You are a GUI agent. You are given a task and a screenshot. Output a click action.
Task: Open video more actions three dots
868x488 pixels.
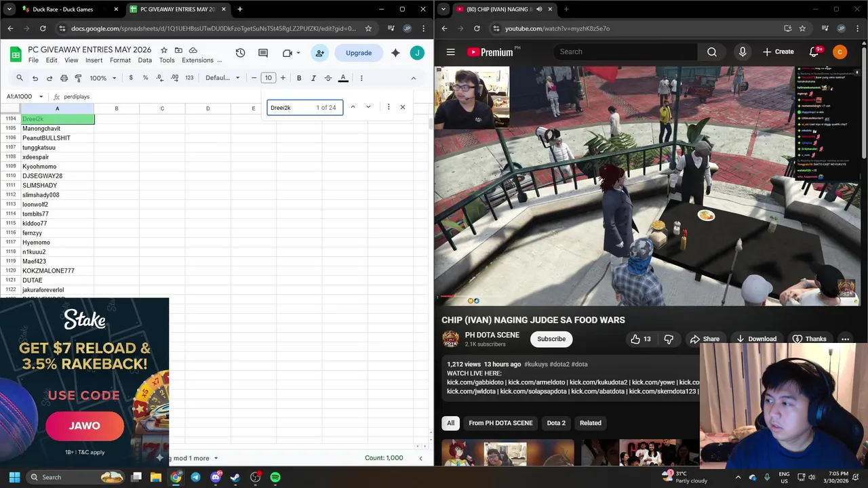pyautogui.click(x=845, y=339)
